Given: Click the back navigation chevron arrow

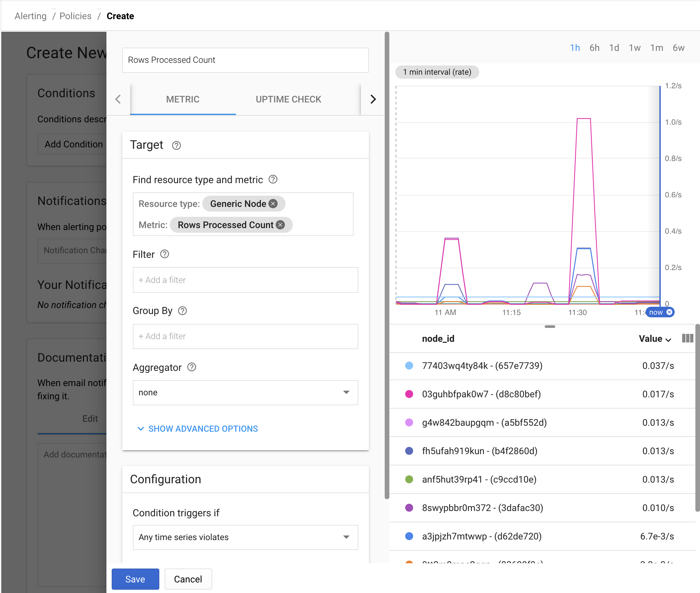Looking at the screenshot, I should 118,99.
